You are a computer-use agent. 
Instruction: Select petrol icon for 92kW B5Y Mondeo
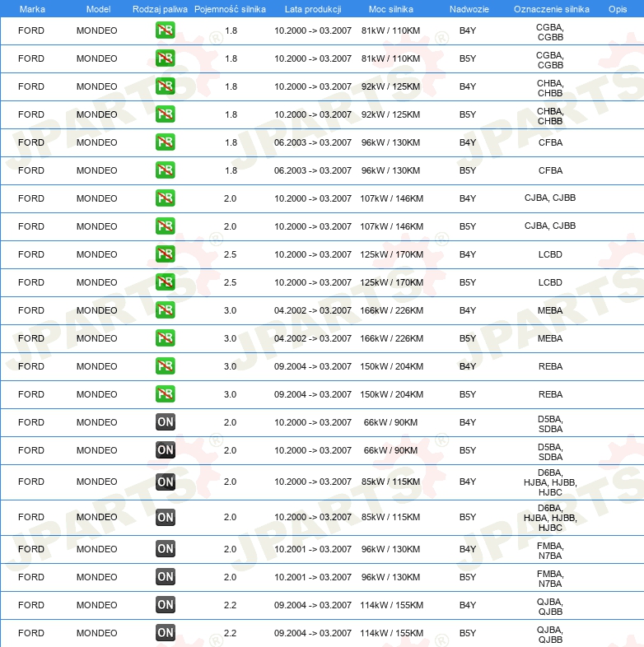[x=166, y=114]
